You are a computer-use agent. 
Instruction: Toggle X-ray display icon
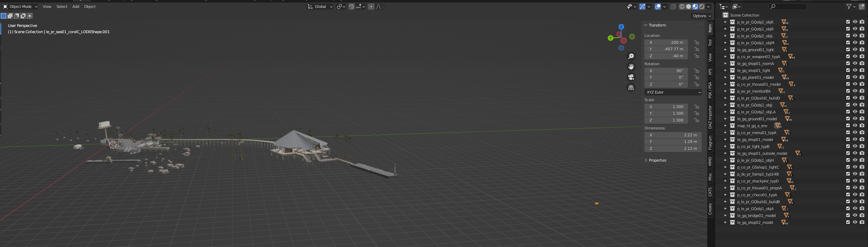(673, 7)
